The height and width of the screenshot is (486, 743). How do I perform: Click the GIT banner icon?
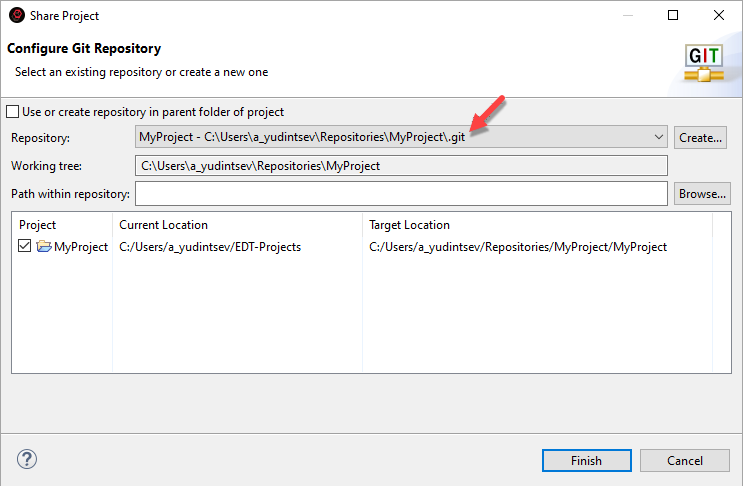[703, 63]
